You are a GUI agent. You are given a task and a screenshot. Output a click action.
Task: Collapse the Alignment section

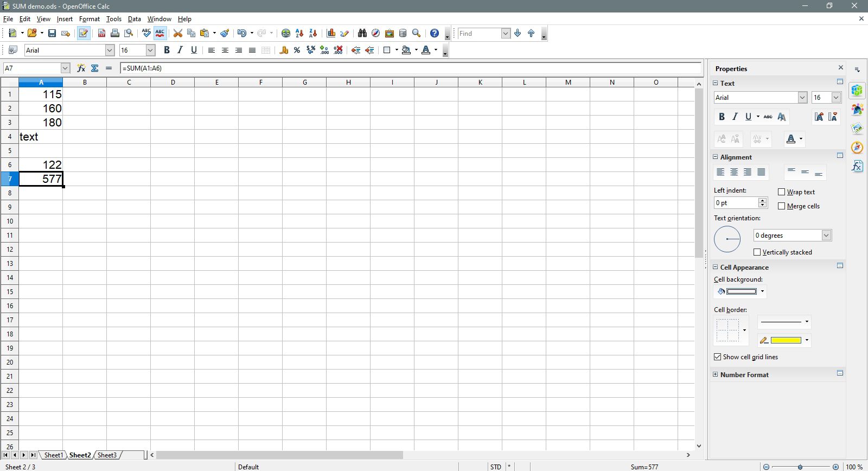715,157
